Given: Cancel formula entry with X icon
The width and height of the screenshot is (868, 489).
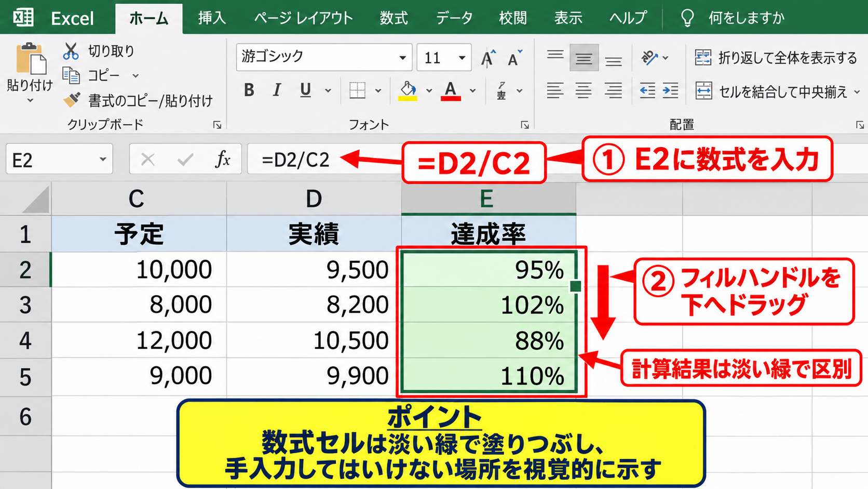Looking at the screenshot, I should [x=148, y=160].
